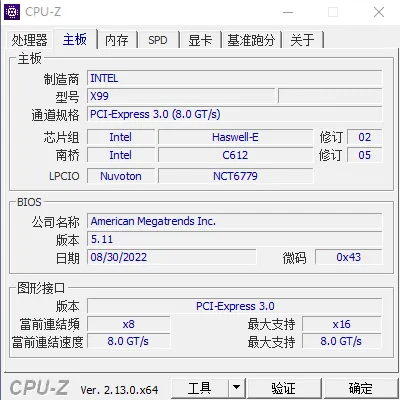Image resolution: width=400 pixels, height=400 pixels.
Task: Click the 验证 button
Action: click(284, 388)
